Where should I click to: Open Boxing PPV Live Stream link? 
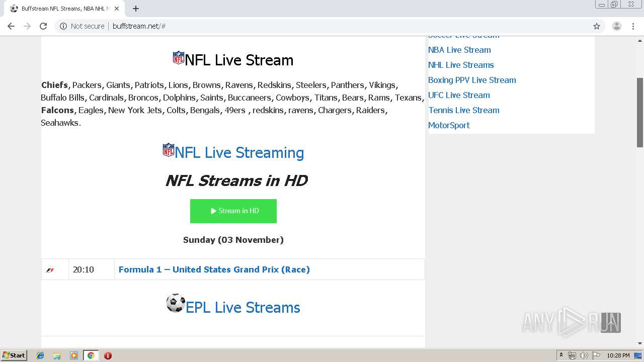click(472, 80)
